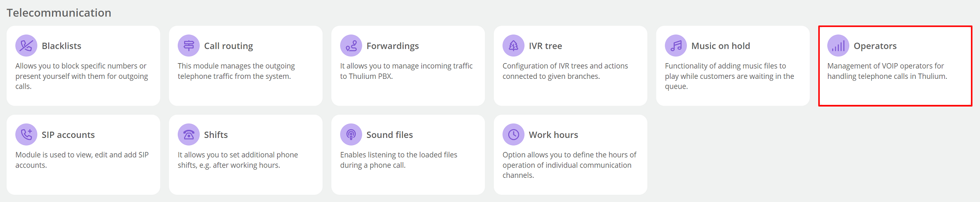980x202 pixels.
Task: Click the Call routing signpost icon
Action: click(188, 46)
